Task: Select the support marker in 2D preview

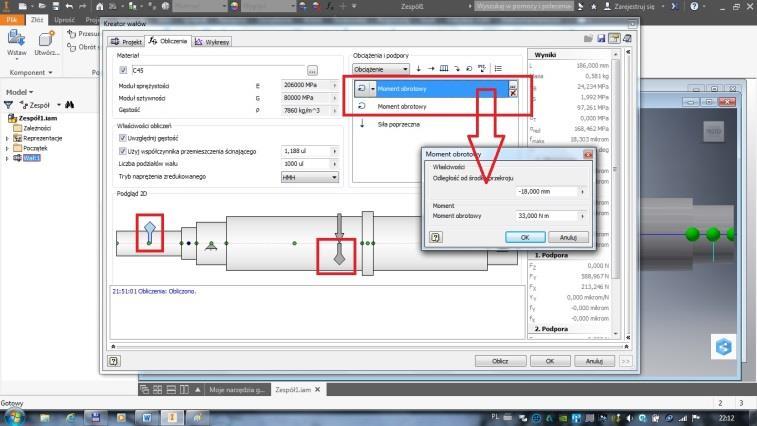Action: pyautogui.click(x=211, y=246)
